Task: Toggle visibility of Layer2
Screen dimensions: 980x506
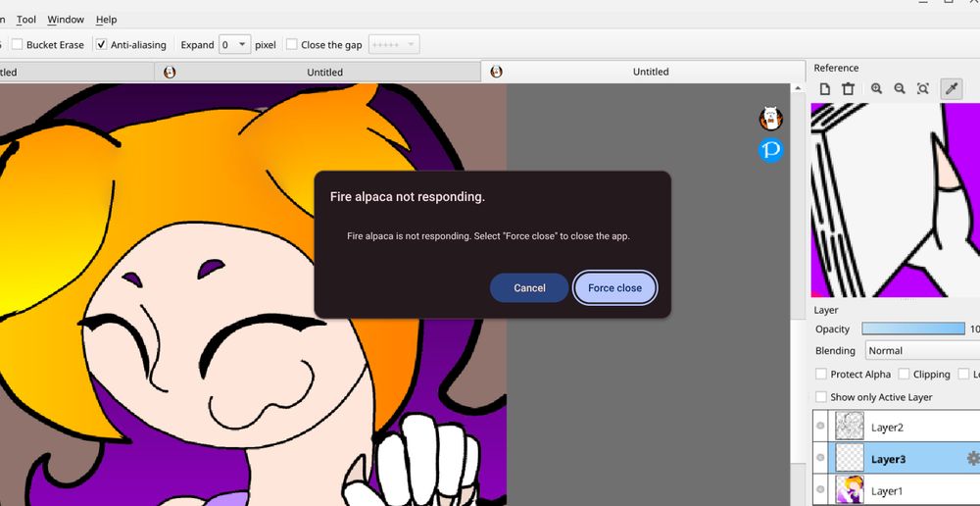Action: point(820,426)
